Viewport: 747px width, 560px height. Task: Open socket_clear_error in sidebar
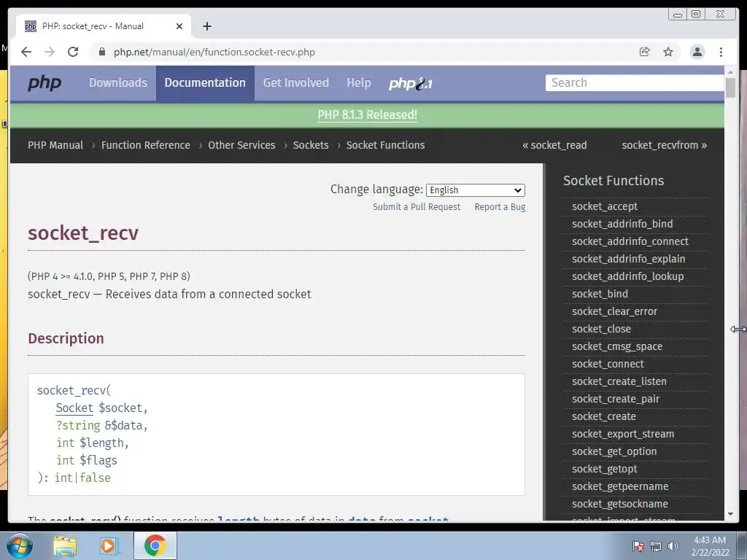pos(614,311)
